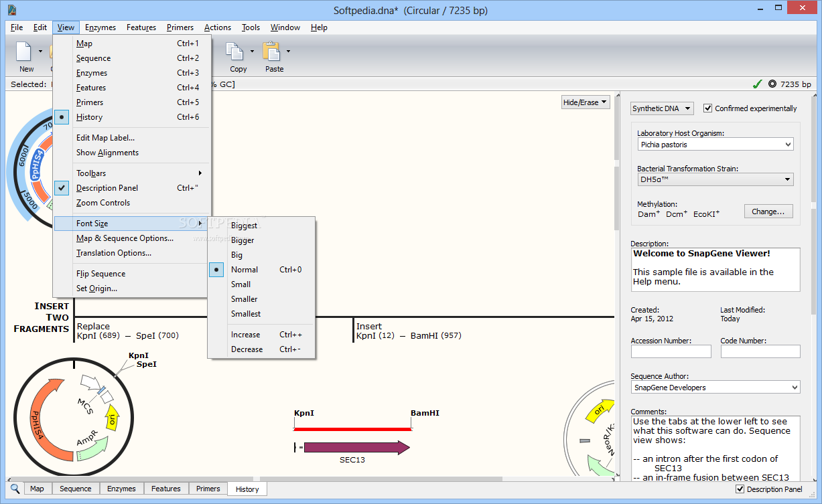The image size is (822, 504).
Task: Open Translation Options
Action: [x=133, y=253]
